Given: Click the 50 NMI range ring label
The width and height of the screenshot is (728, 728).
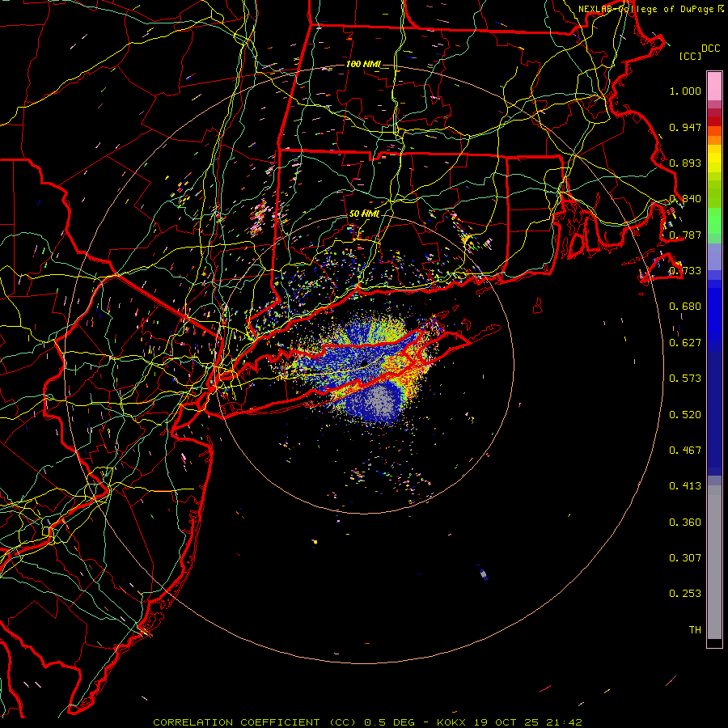Looking at the screenshot, I should (365, 214).
